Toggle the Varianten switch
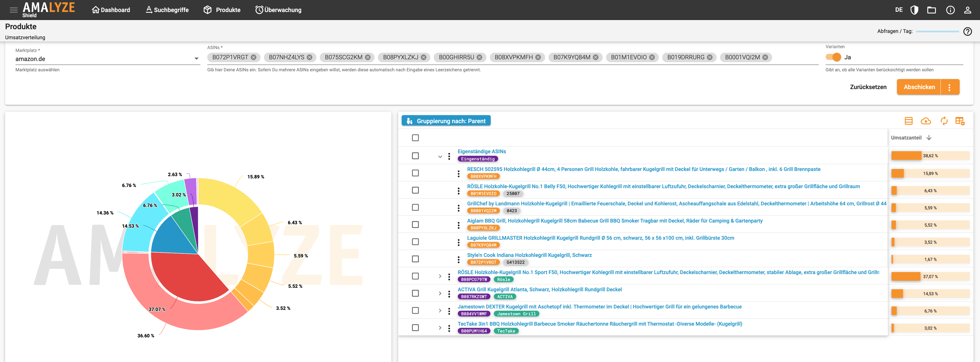The height and width of the screenshot is (362, 980). (833, 57)
